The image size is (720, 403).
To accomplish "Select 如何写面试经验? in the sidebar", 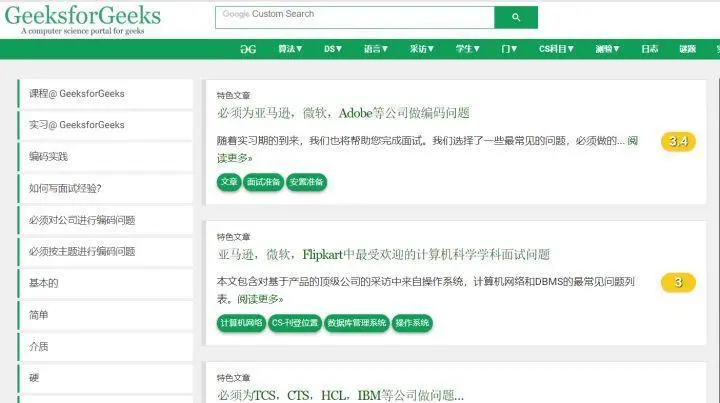I will click(105, 188).
